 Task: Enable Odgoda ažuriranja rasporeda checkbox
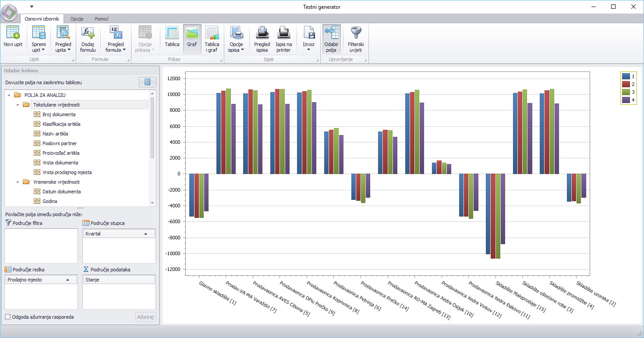click(x=8, y=317)
